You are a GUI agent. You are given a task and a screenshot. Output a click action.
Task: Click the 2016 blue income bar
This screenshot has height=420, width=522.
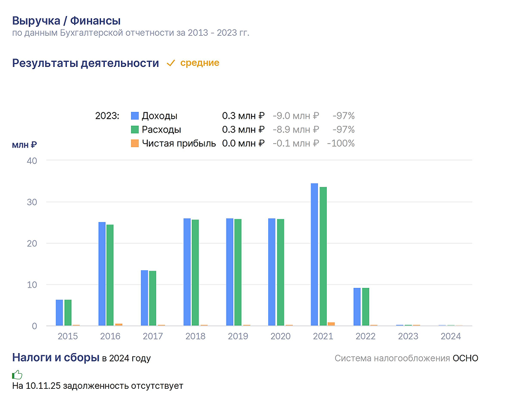[x=102, y=274]
